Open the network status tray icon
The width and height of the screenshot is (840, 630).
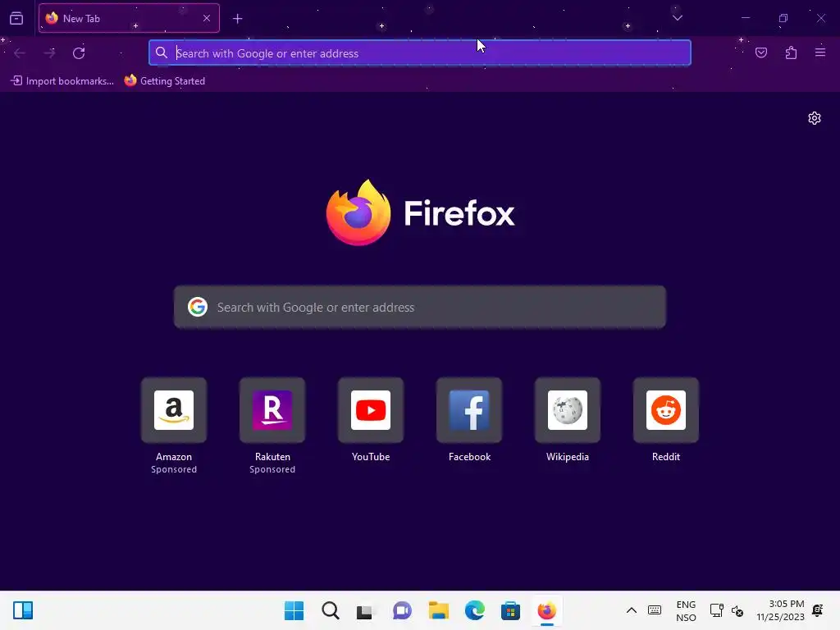(x=716, y=610)
